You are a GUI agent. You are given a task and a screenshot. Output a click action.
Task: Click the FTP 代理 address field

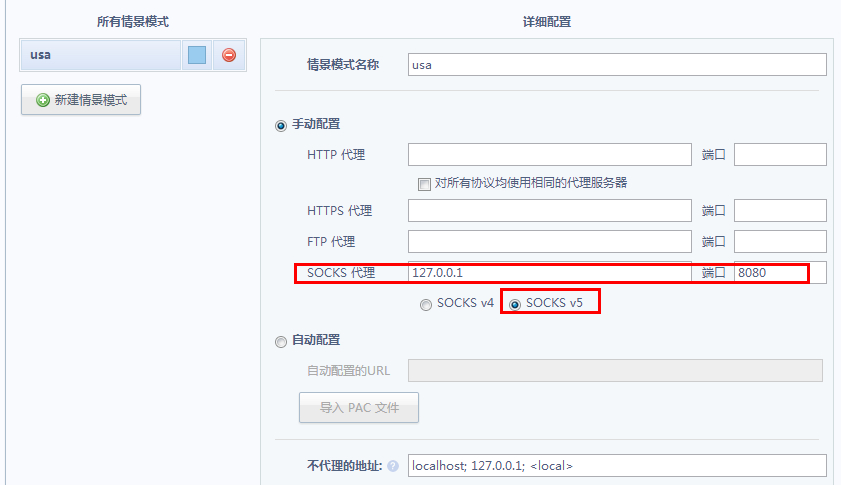click(550, 242)
